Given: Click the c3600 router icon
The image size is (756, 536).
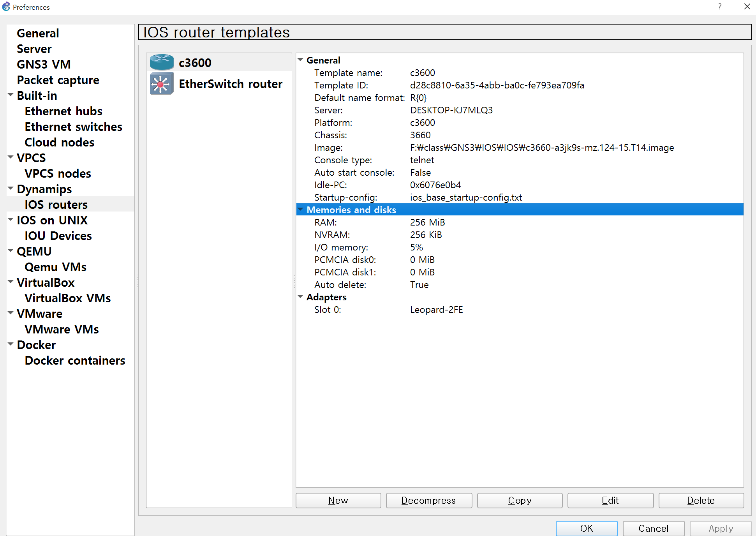Looking at the screenshot, I should click(x=162, y=62).
